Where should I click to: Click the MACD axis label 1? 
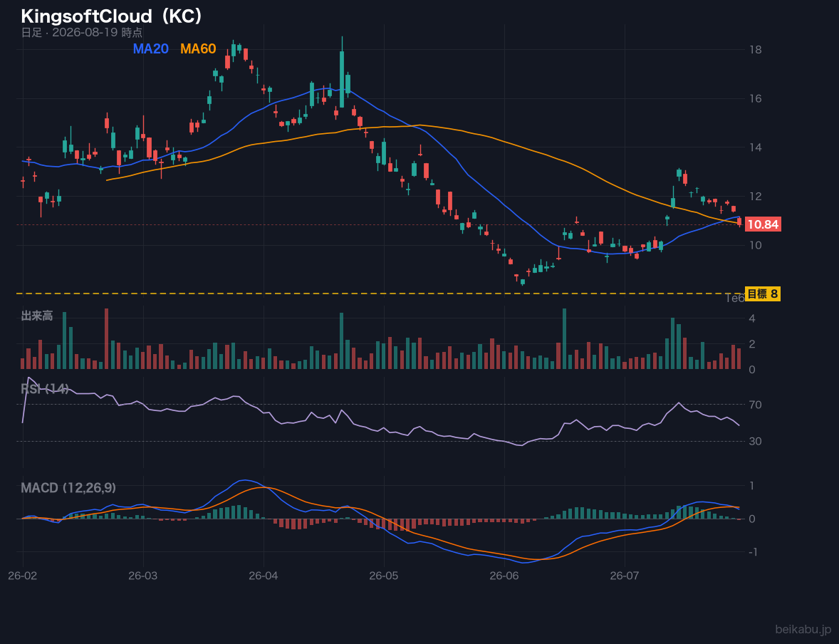[x=752, y=486]
